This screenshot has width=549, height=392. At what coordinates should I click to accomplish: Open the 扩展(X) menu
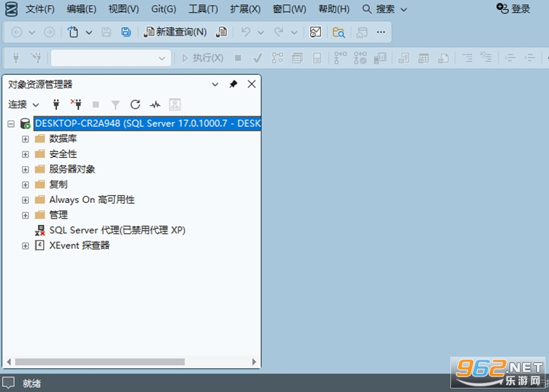[x=245, y=9]
